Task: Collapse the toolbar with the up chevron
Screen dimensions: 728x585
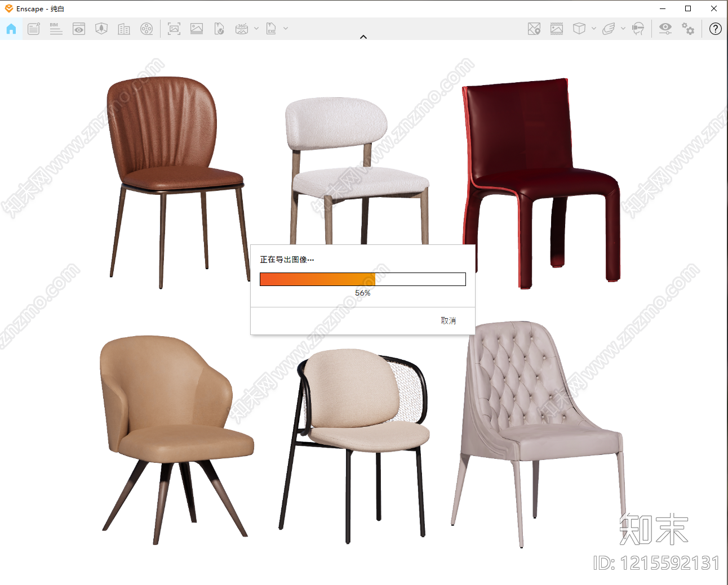Action: click(x=363, y=37)
